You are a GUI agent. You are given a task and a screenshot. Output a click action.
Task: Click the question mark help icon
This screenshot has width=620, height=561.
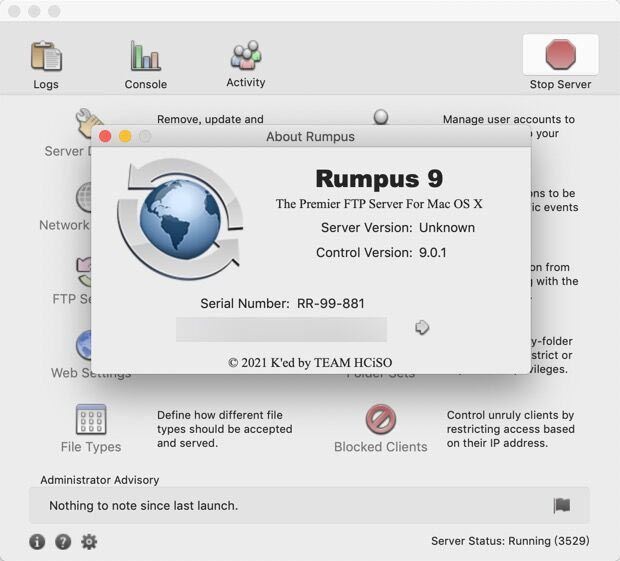(63, 541)
